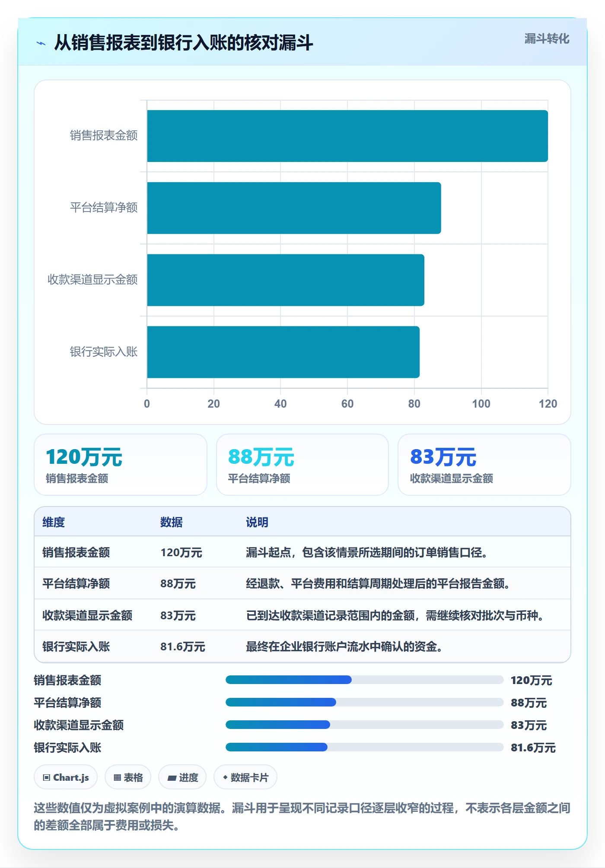Image resolution: width=605 pixels, height=868 pixels.
Task: Select the 收款渠道显示金额 cell in the table
Action: [87, 615]
